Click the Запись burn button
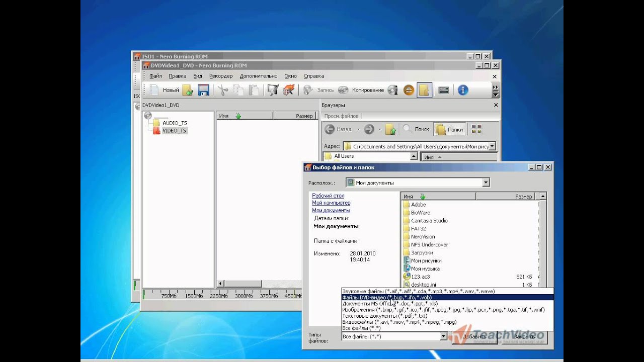This screenshot has width=644, height=362. pyautogui.click(x=318, y=90)
